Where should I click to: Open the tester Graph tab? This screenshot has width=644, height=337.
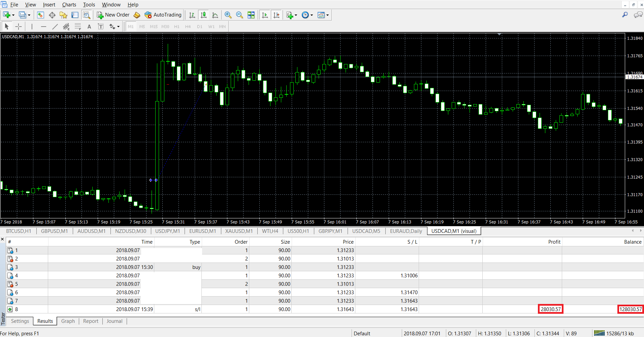pos(68,321)
